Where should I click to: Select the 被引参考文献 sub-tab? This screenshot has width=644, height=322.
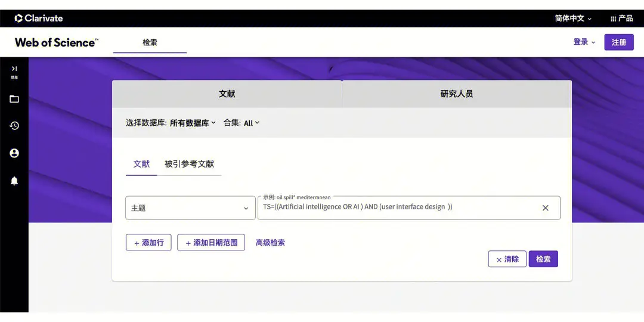(x=190, y=164)
